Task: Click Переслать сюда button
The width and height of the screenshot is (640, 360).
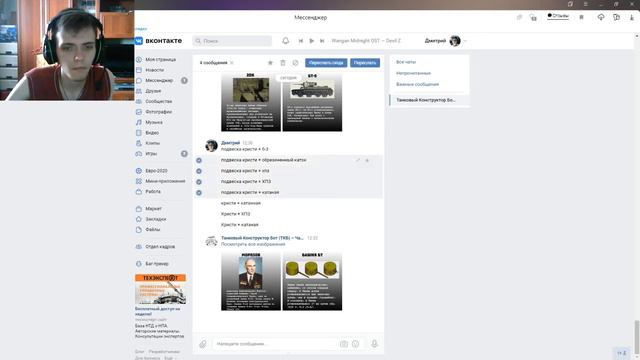Action: click(x=326, y=63)
